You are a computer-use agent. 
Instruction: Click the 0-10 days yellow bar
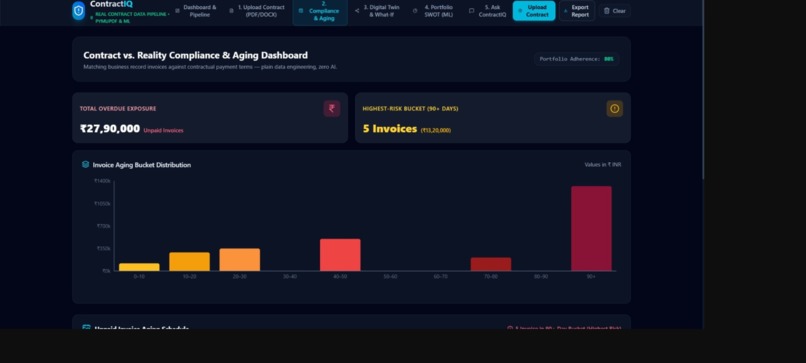(x=139, y=267)
